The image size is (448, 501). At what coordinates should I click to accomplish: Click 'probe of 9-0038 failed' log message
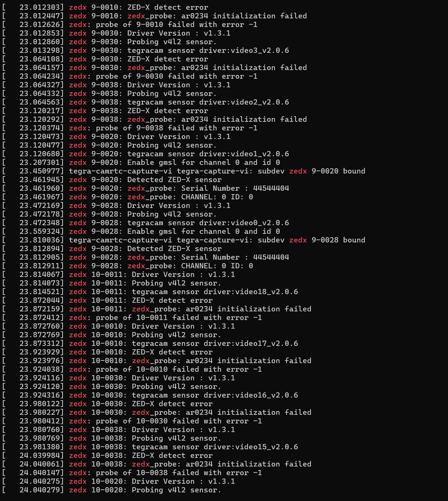[176, 128]
